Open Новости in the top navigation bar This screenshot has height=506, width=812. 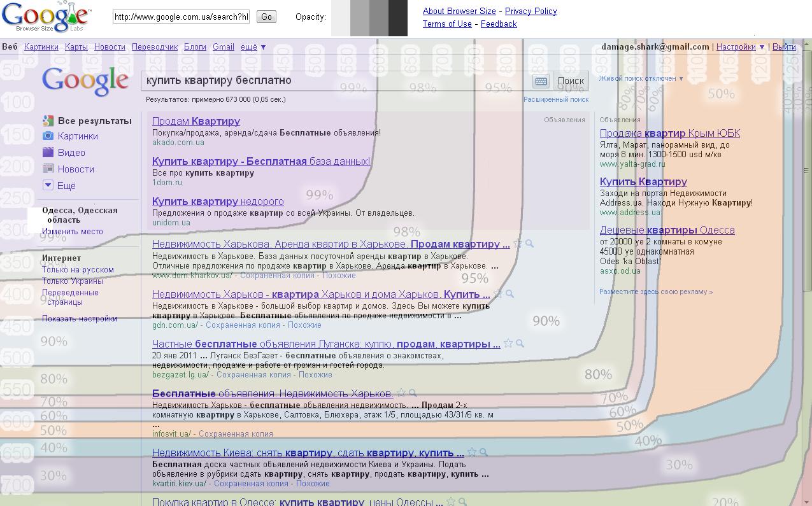[110, 47]
